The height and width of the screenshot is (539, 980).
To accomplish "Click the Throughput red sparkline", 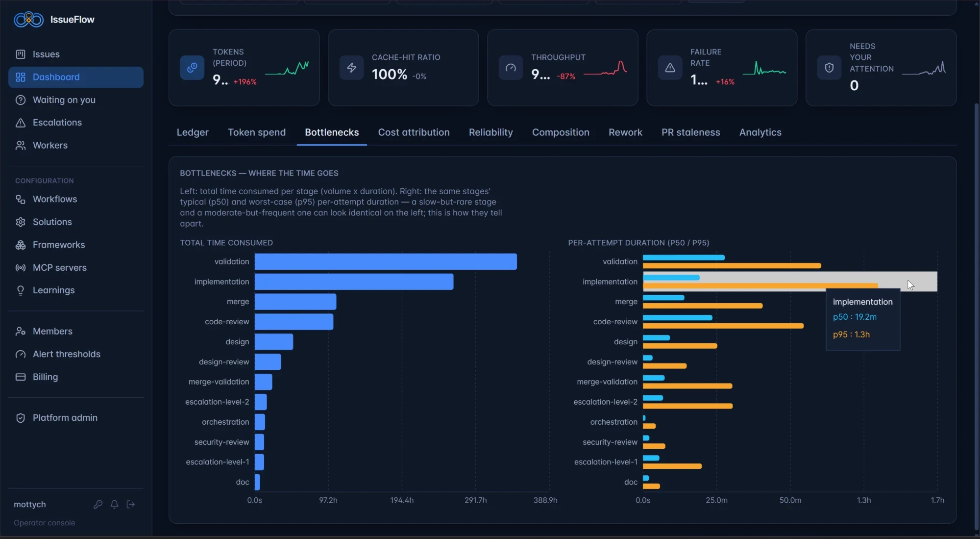I will (x=605, y=68).
